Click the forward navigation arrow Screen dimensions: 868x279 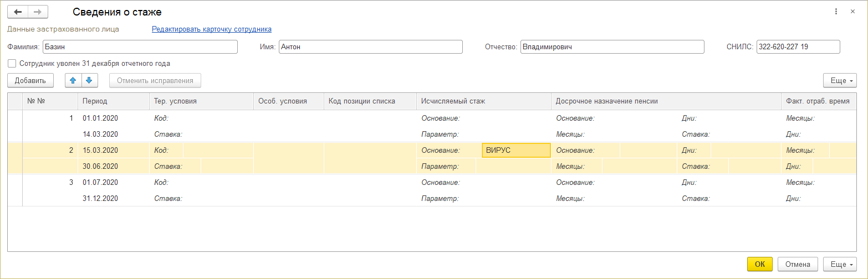[38, 12]
